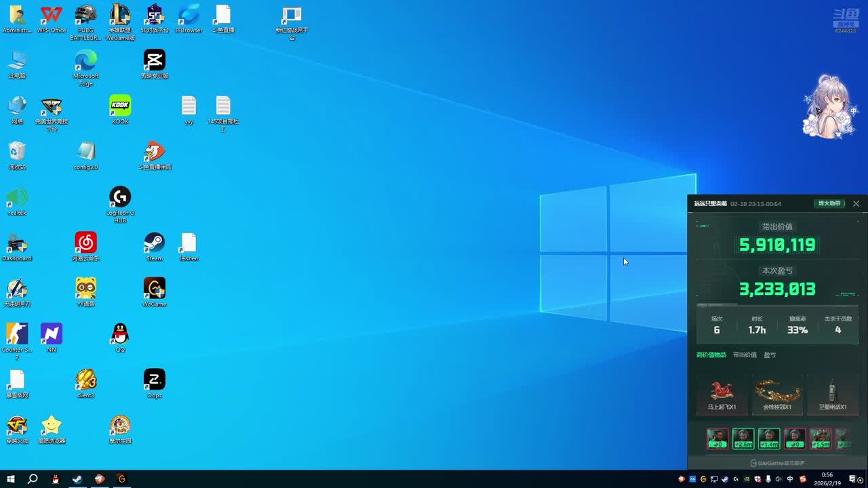Launch Microsoft Edge from the desktop

coord(85,62)
